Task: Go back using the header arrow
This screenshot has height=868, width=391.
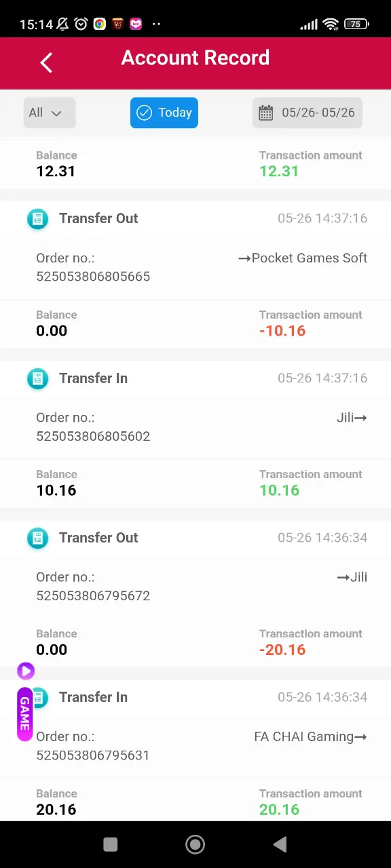Action: click(46, 63)
